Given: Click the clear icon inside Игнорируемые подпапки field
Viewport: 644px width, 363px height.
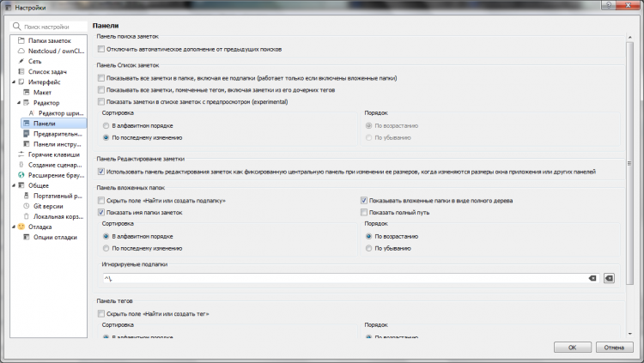Looking at the screenshot, I should (592, 279).
